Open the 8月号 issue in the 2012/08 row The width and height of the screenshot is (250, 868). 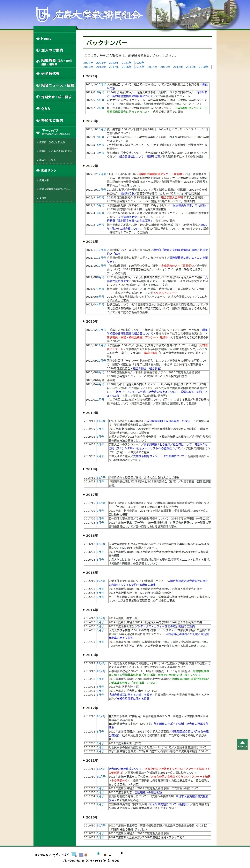point(100,732)
